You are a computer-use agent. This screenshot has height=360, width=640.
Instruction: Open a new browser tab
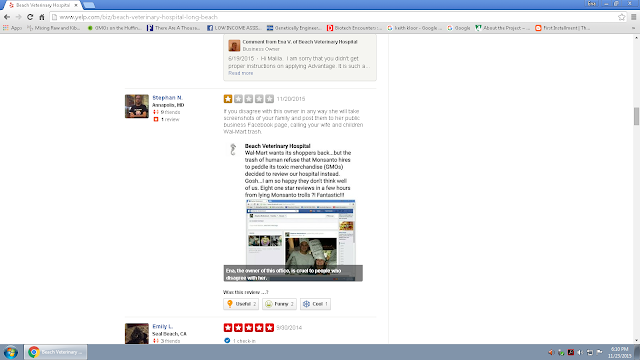pyautogui.click(x=89, y=5)
